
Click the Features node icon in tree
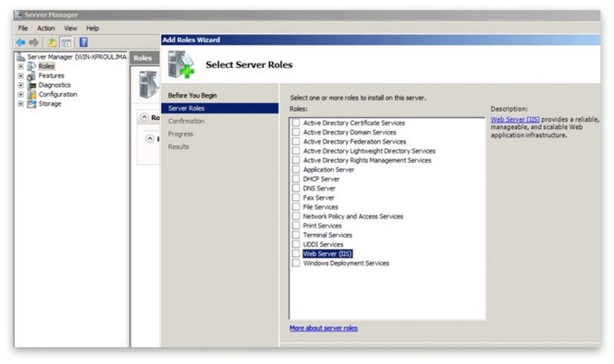[32, 76]
